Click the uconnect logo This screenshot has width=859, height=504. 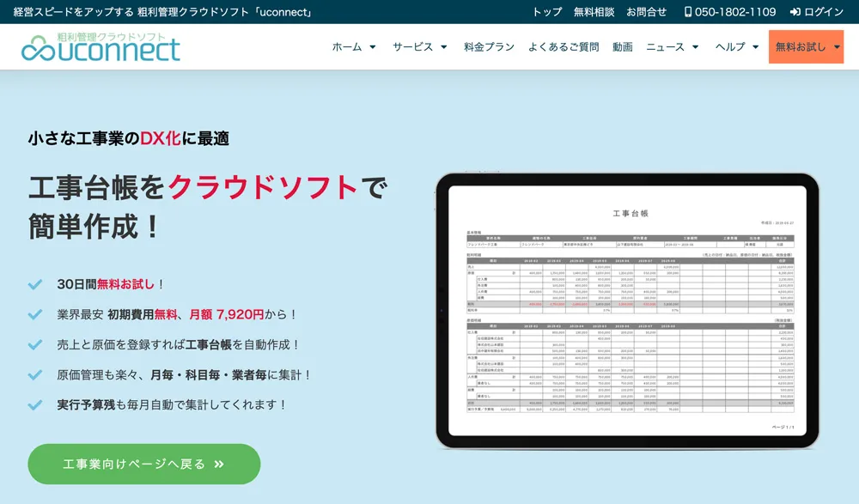(x=101, y=47)
